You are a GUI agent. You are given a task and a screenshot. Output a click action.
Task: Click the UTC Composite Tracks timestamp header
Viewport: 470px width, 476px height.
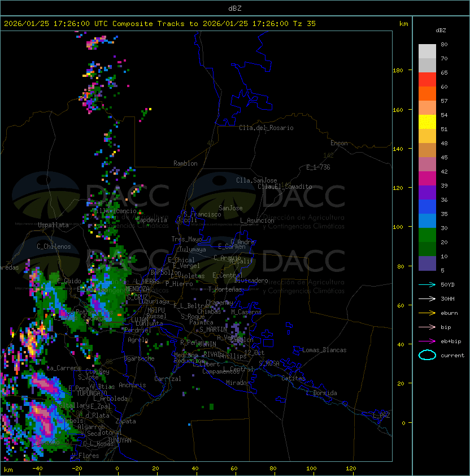coord(160,24)
